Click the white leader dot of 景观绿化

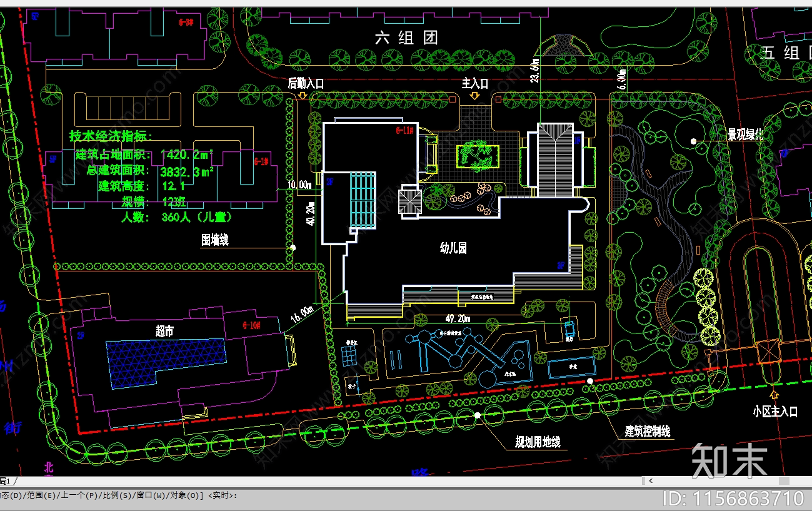tap(693, 141)
